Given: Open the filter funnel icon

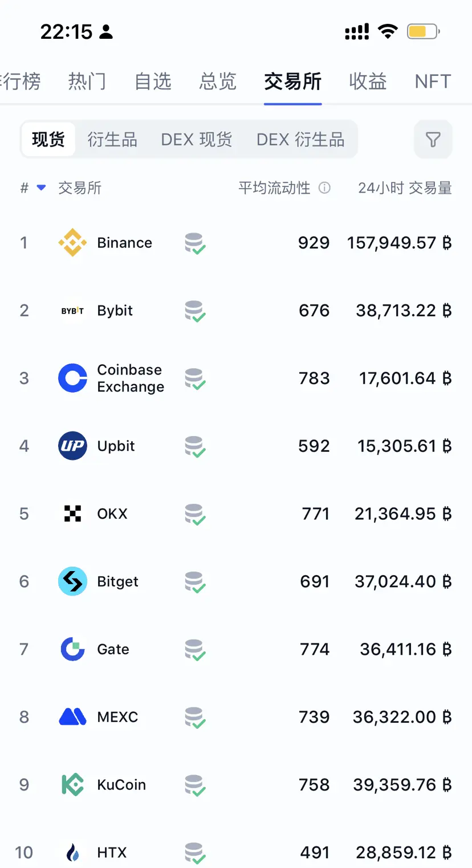Looking at the screenshot, I should click(x=433, y=139).
